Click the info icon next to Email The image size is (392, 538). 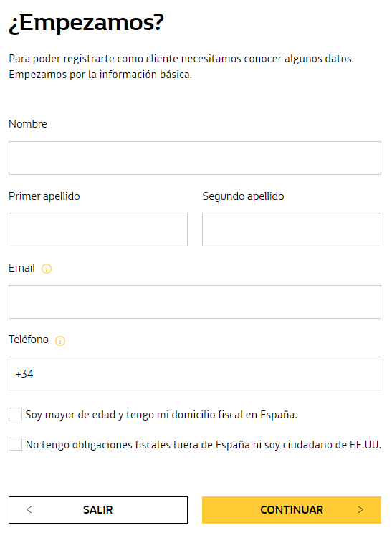(47, 269)
